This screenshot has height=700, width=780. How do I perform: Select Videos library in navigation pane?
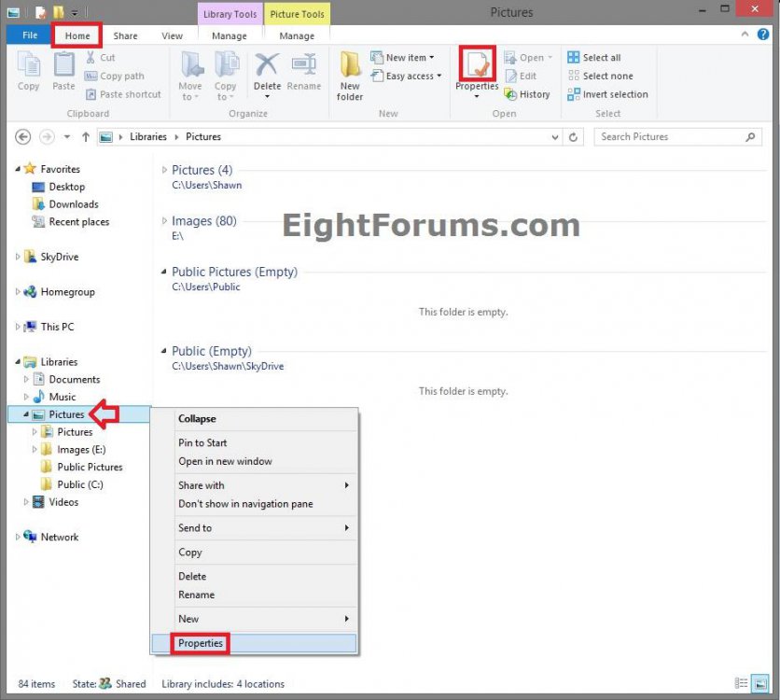(x=63, y=502)
